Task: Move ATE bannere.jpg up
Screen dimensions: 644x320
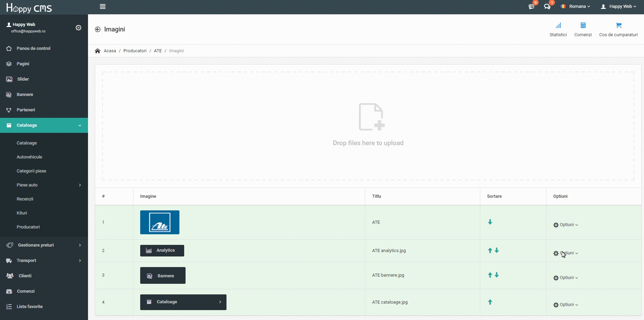Action: (x=490, y=275)
